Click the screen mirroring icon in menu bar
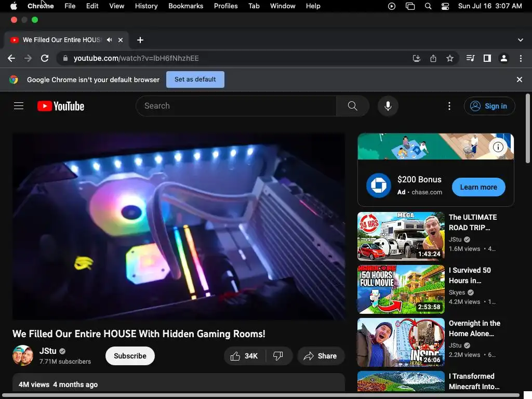This screenshot has width=532, height=399. (x=410, y=6)
